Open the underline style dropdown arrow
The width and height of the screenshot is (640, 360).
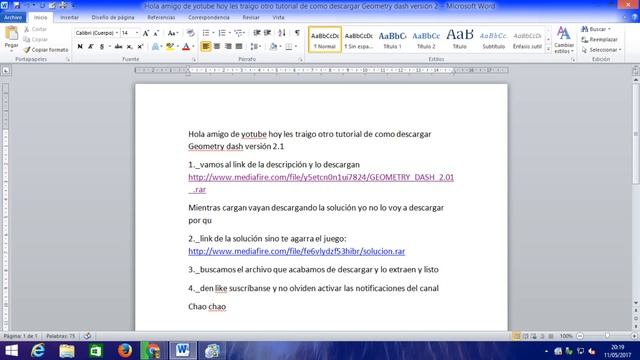coord(109,47)
